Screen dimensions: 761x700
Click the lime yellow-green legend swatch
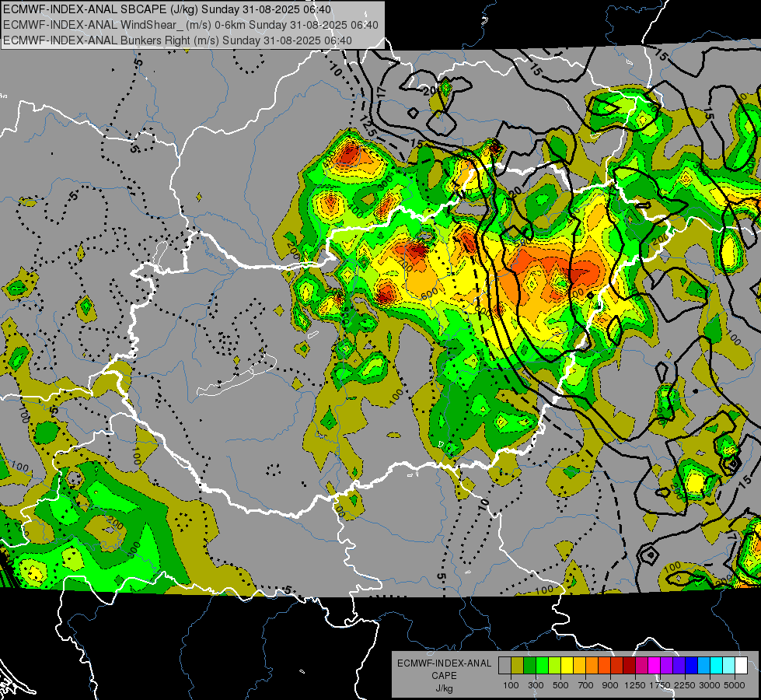(555, 665)
